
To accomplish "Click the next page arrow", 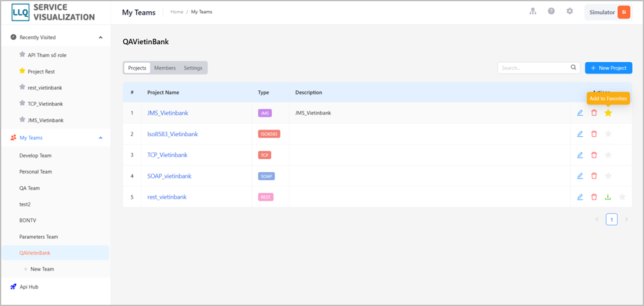I will point(627,220).
